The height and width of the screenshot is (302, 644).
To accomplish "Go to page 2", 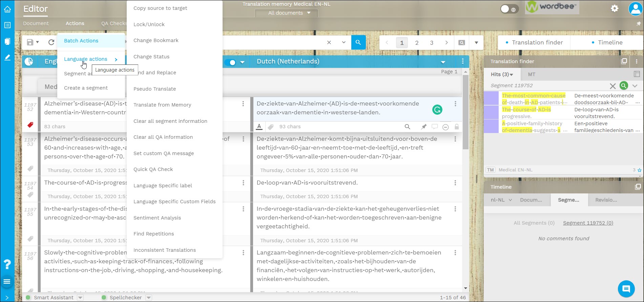I will coord(417,43).
